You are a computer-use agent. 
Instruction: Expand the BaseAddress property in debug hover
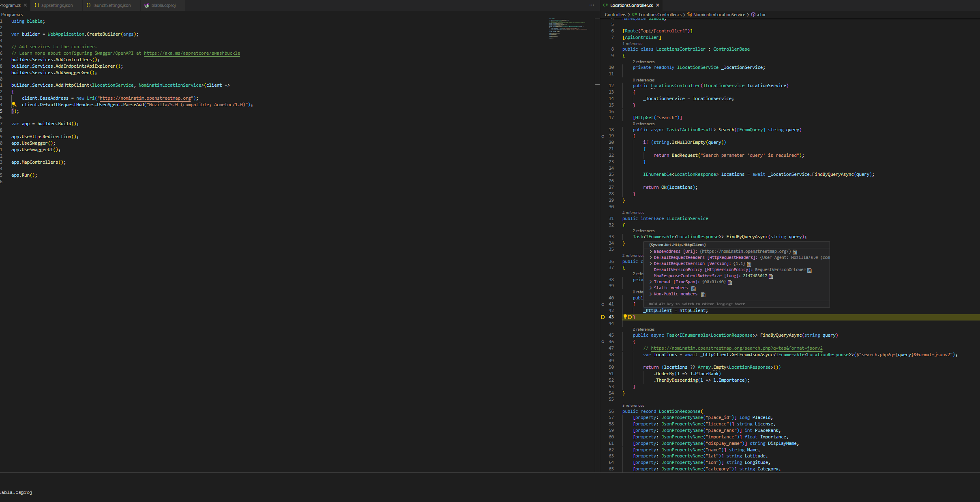tap(651, 252)
